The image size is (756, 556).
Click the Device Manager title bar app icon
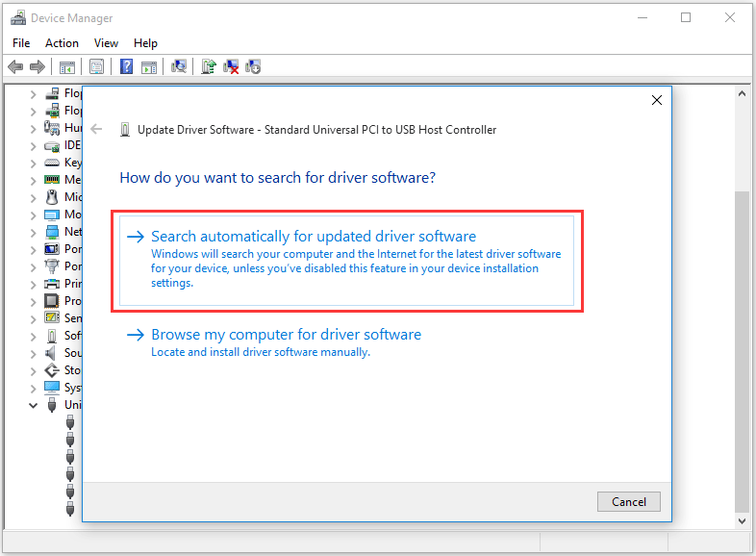(18, 18)
